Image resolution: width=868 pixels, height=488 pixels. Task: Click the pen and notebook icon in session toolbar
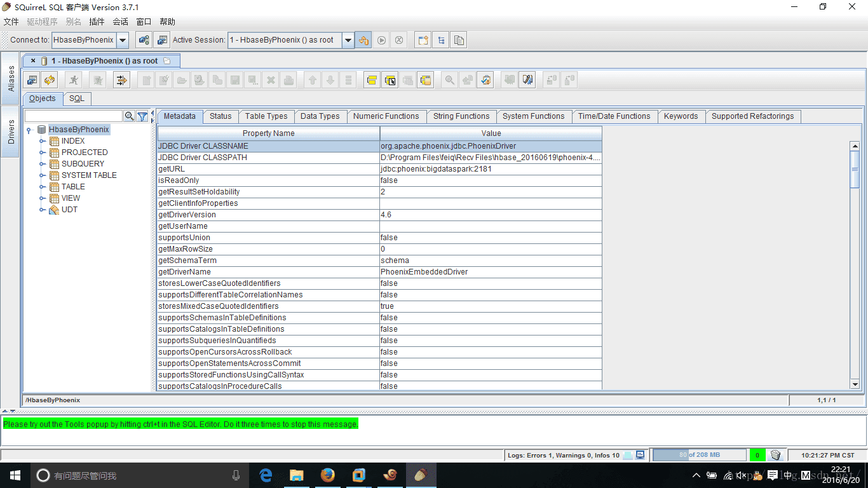[x=527, y=80]
